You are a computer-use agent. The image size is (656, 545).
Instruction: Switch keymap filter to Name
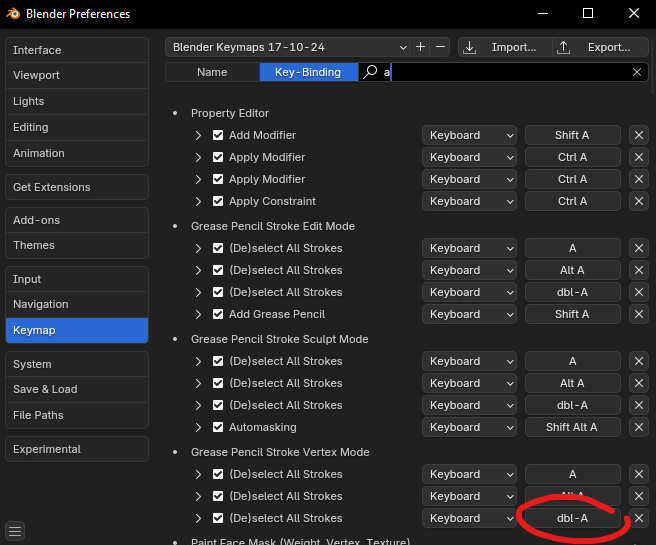tap(213, 72)
